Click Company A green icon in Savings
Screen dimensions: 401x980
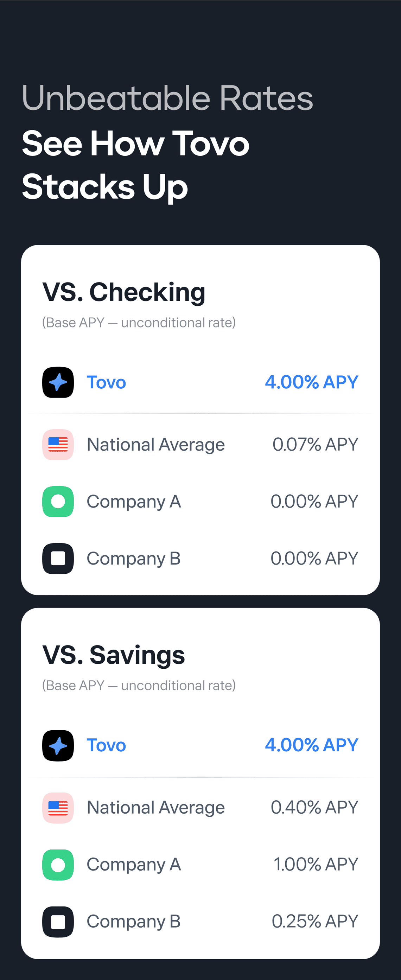pos(58,865)
